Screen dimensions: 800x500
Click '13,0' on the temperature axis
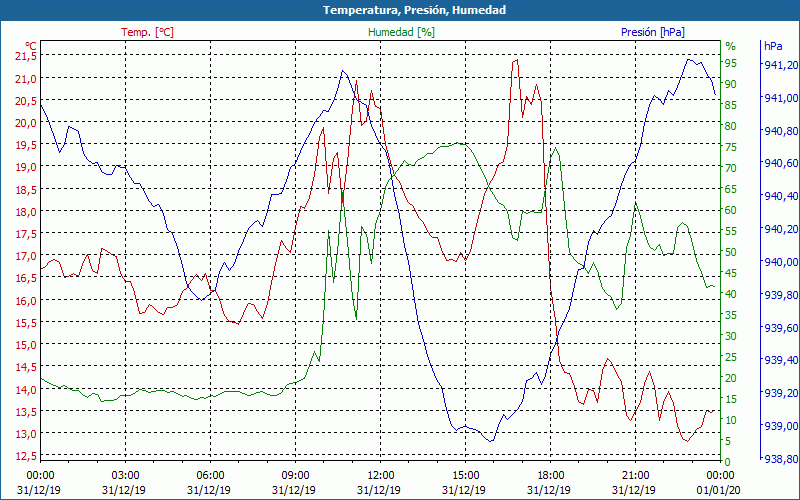coord(27,434)
